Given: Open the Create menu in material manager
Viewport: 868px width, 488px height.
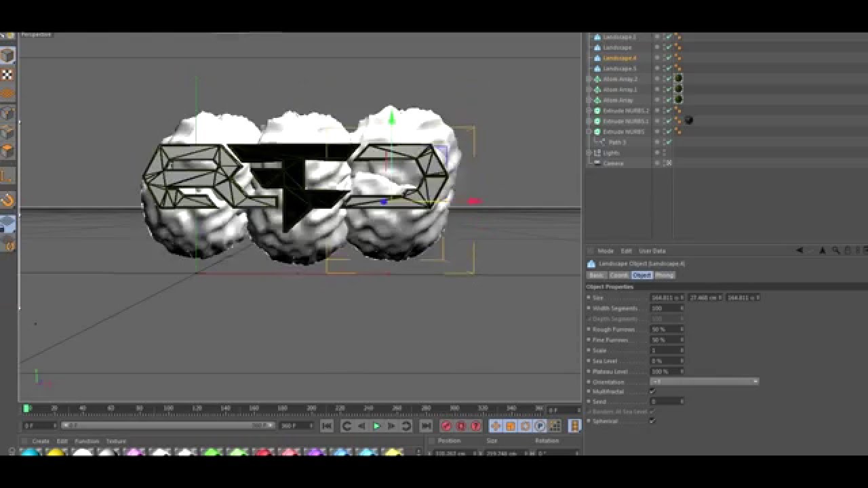Looking at the screenshot, I should (41, 441).
